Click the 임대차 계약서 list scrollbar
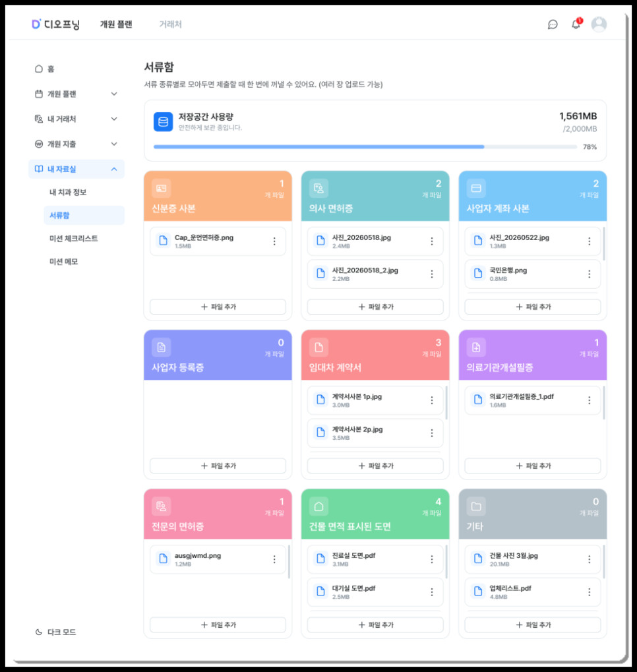The height and width of the screenshot is (672, 637). tap(446, 403)
